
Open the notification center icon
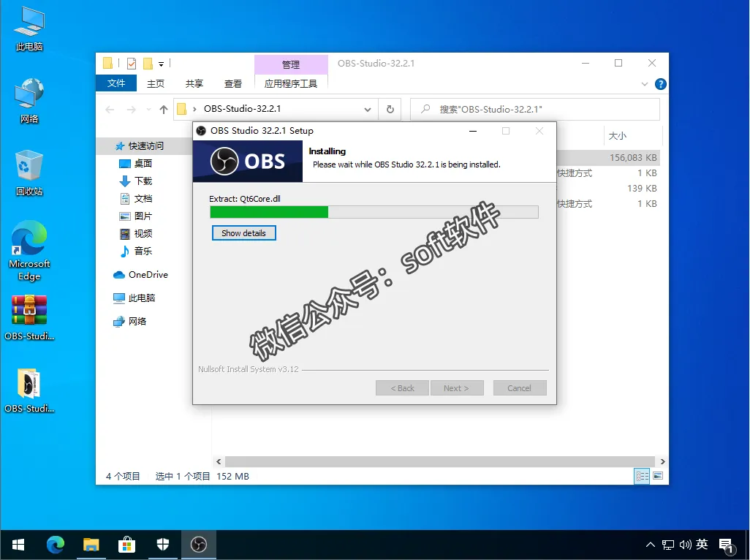727,545
